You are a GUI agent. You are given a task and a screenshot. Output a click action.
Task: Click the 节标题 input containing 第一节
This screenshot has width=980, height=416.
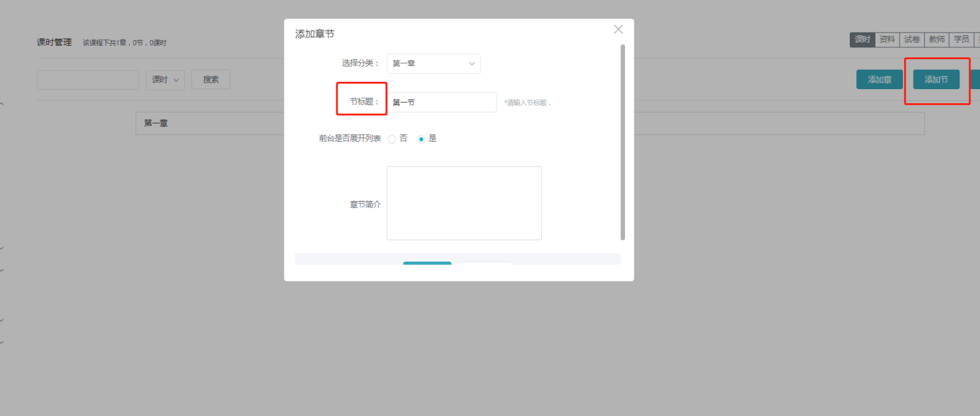coord(441,103)
